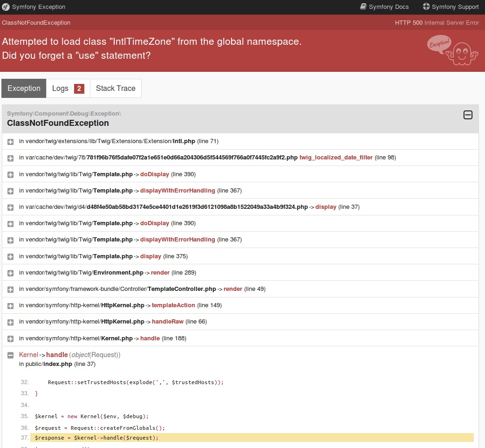The height and width of the screenshot is (448, 485).
Task: Click code line 32 setTrustedHosts
Action: point(136,382)
